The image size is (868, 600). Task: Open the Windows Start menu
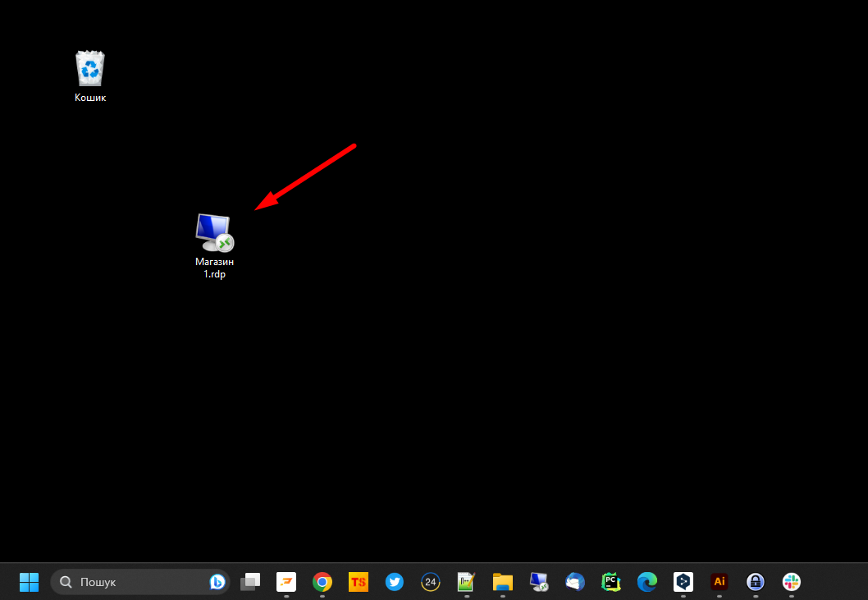29,582
